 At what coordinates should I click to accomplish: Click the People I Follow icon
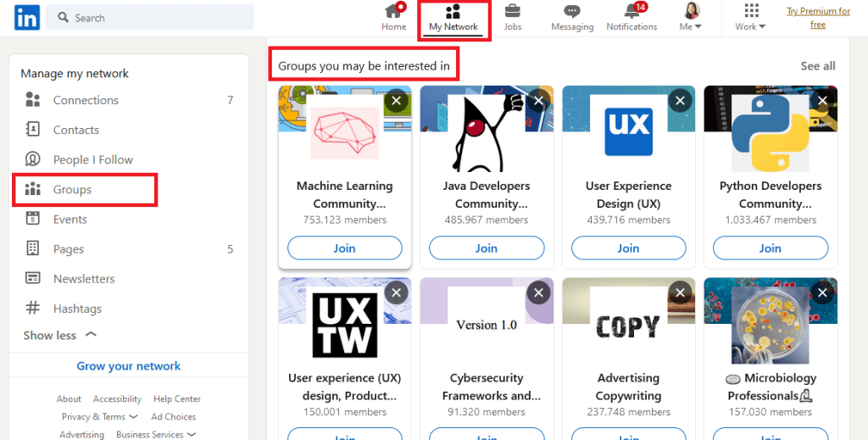pyautogui.click(x=33, y=159)
